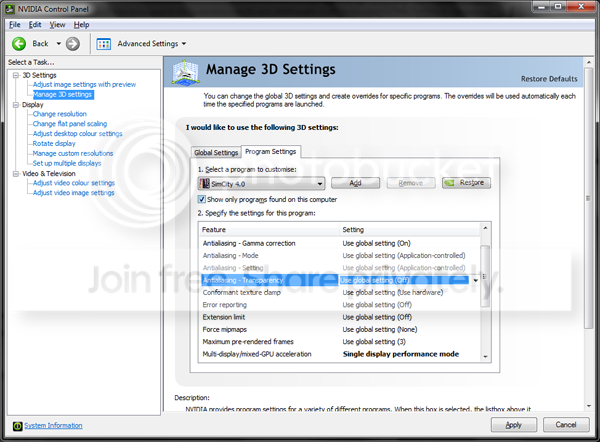Click the Remove program button
Image resolution: width=600 pixels, height=442 pixels.
coord(411,183)
